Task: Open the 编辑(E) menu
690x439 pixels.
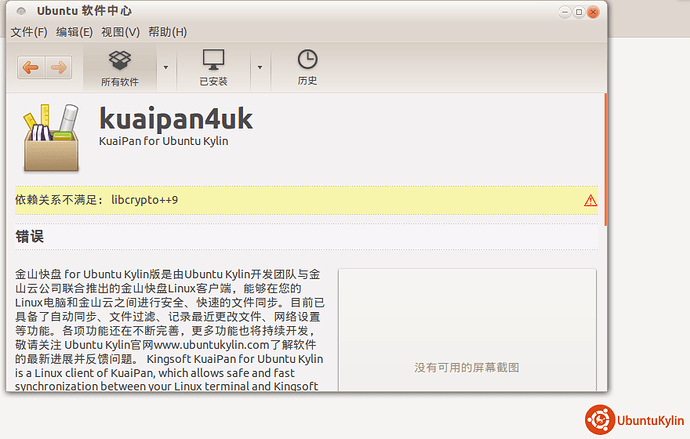Action: click(74, 32)
